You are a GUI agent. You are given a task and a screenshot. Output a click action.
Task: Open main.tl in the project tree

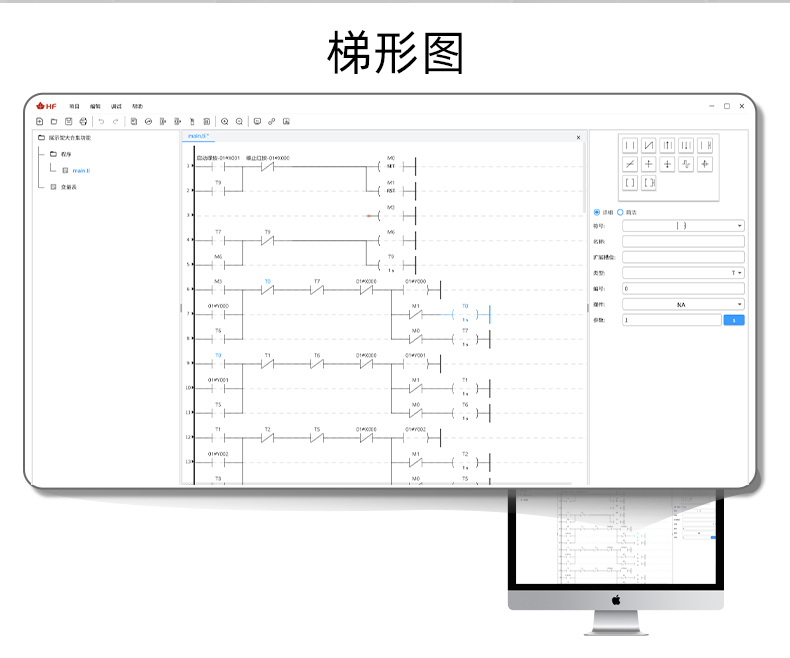pos(81,170)
